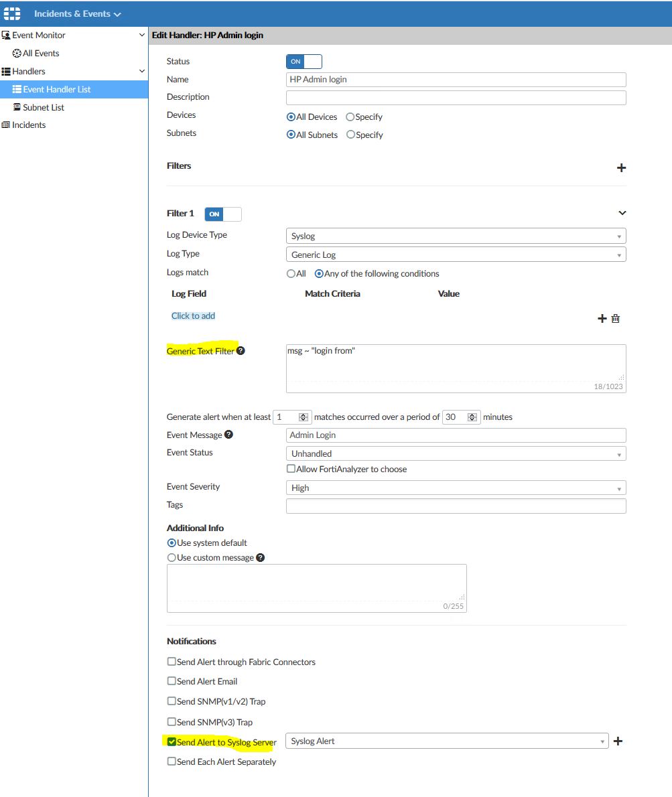Select Use custom message radio

172,558
